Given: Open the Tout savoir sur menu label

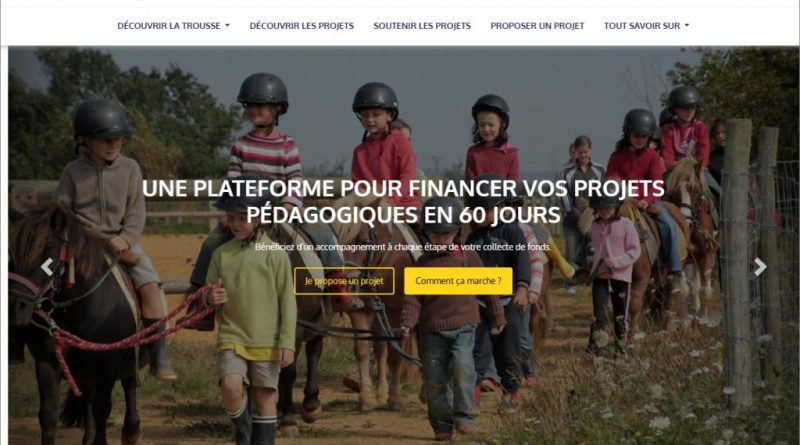Looking at the screenshot, I should pos(642,26).
